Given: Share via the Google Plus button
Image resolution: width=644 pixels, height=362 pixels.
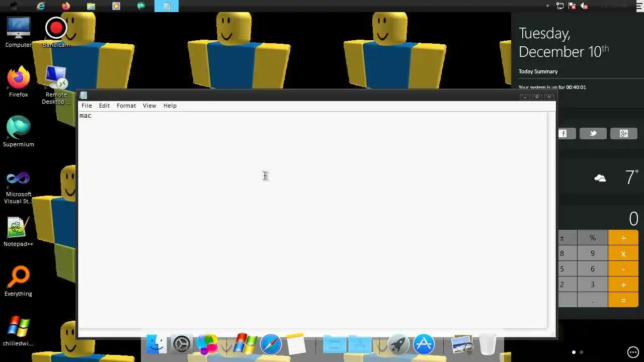Looking at the screenshot, I should point(623,133).
